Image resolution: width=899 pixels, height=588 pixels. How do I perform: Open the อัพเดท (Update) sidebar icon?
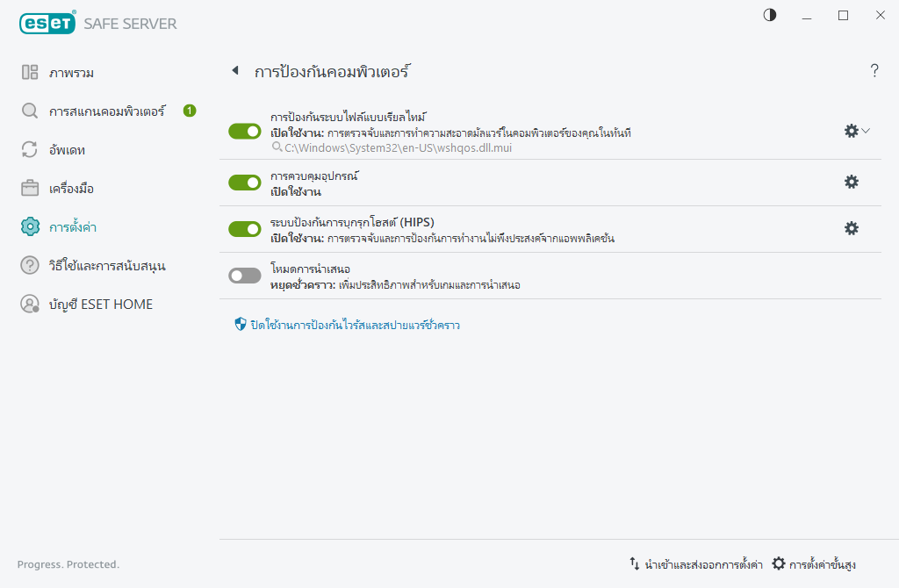pos(29,149)
